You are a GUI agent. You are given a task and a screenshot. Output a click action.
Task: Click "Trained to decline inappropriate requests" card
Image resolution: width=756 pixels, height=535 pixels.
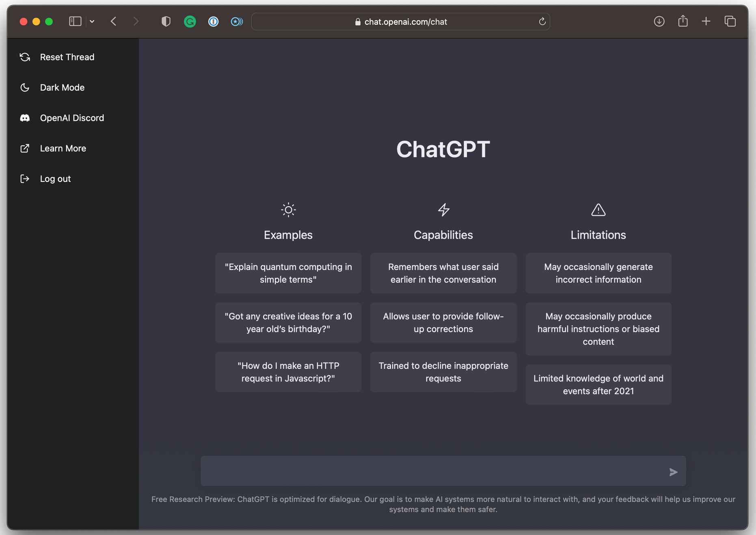(443, 372)
